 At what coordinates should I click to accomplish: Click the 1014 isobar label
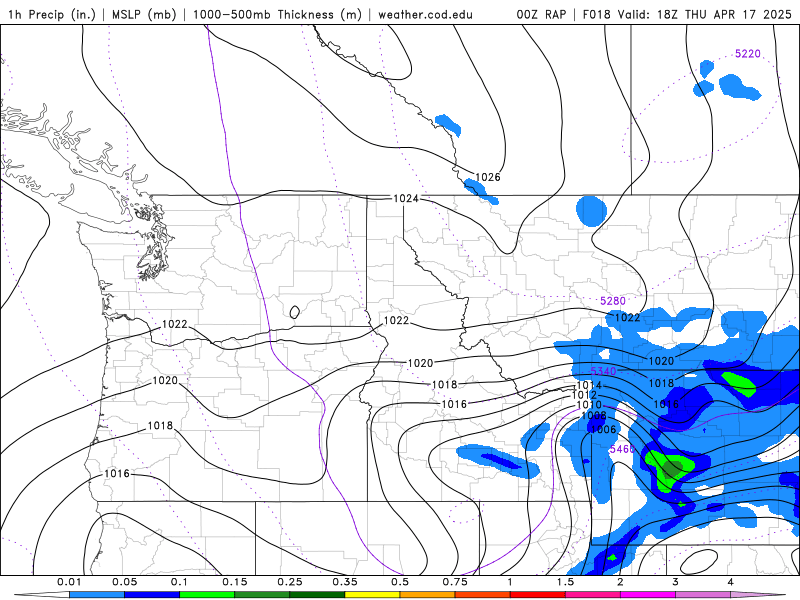point(589,385)
